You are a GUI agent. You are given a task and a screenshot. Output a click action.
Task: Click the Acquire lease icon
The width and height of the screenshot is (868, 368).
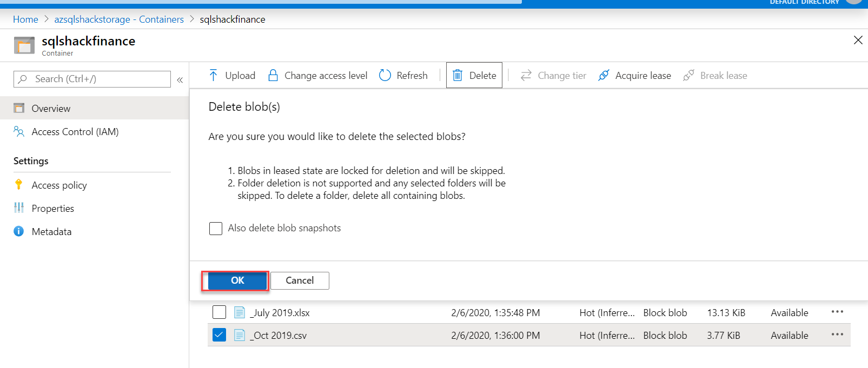[604, 75]
